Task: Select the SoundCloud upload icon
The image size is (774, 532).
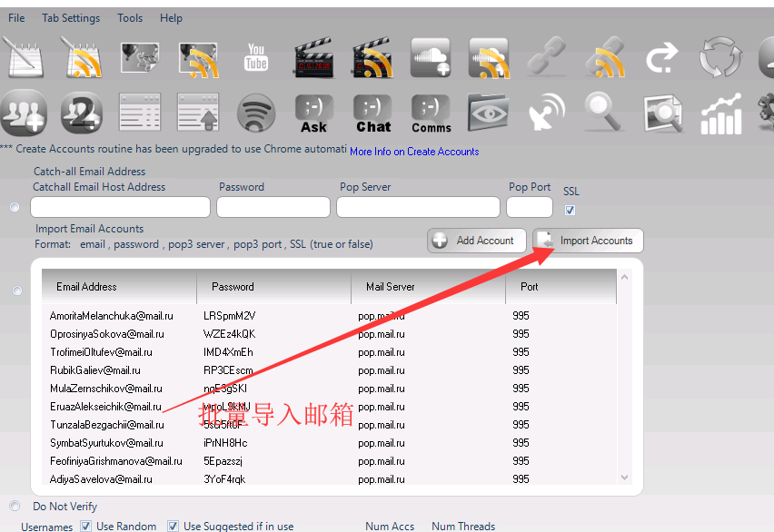Action: 431,56
